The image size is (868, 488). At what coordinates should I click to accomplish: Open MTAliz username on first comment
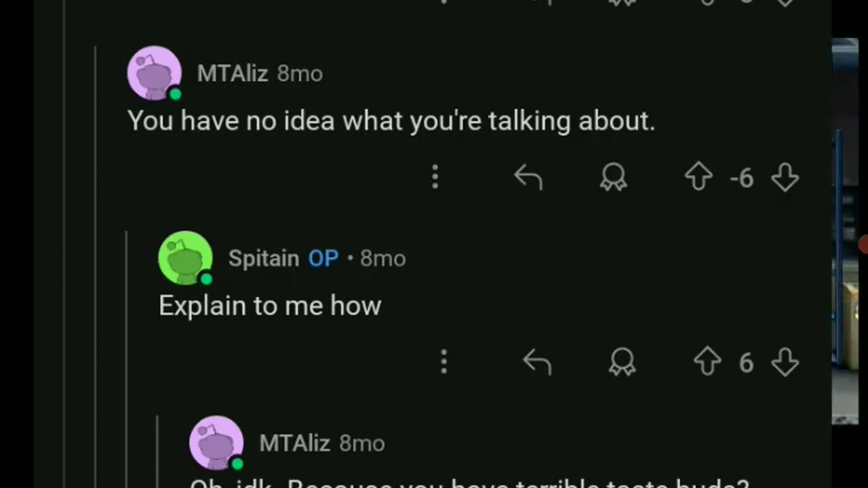point(233,73)
